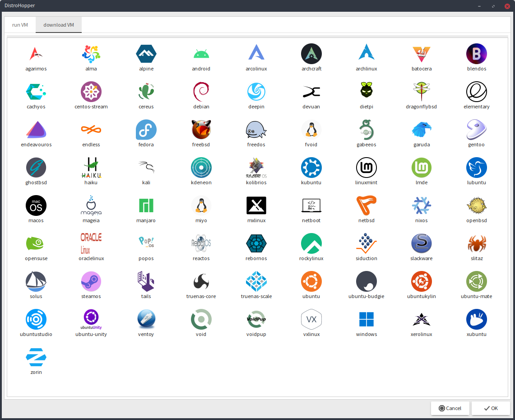This screenshot has width=515, height=420.
Task: Select the cereus cactus icon
Action: (x=146, y=92)
